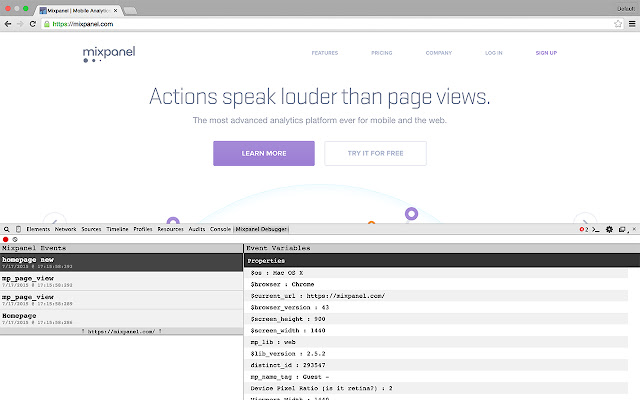Click the Device Pixel Ratio property row
This screenshot has height=400, width=640.
pyautogui.click(x=437, y=388)
